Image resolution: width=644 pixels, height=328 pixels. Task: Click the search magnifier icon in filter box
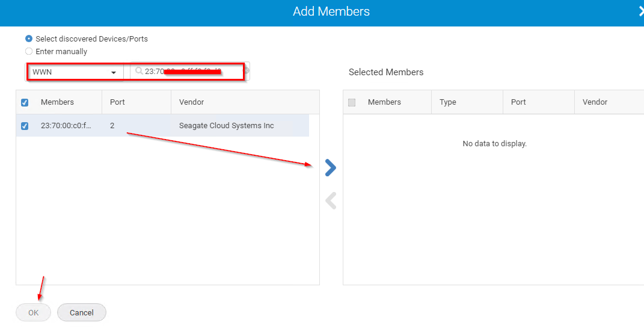point(139,71)
